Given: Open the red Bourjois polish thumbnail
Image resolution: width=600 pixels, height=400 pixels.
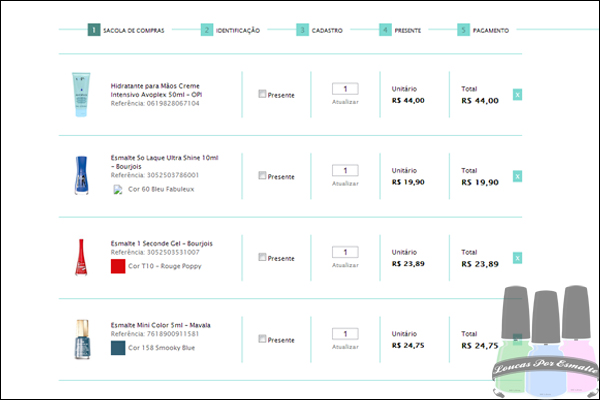Looking at the screenshot, I should tap(81, 257).
